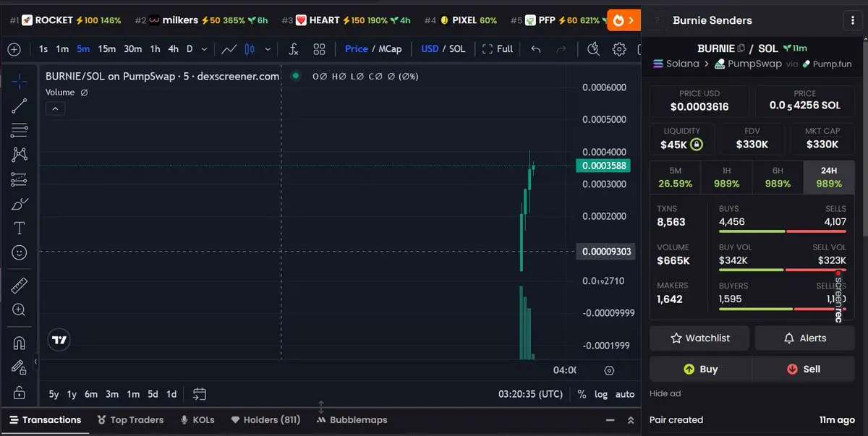Switch chart denomination to SOL
The width and height of the screenshot is (868, 436).
pyautogui.click(x=457, y=49)
